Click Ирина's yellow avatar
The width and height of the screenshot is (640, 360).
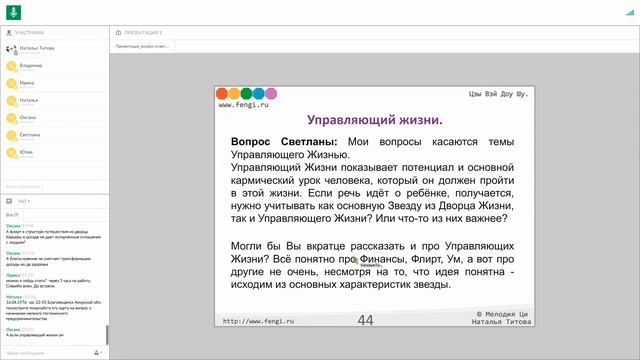pyautogui.click(x=11, y=84)
